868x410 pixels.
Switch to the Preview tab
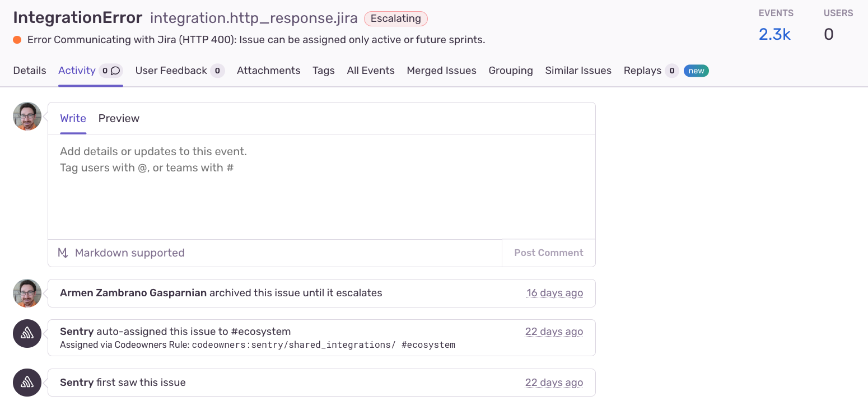coord(119,118)
